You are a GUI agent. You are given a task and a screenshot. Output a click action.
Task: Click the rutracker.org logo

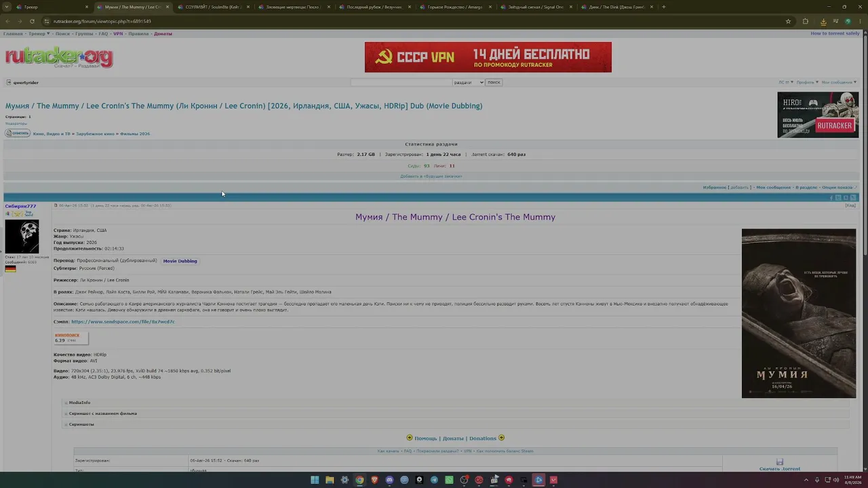[x=59, y=58]
